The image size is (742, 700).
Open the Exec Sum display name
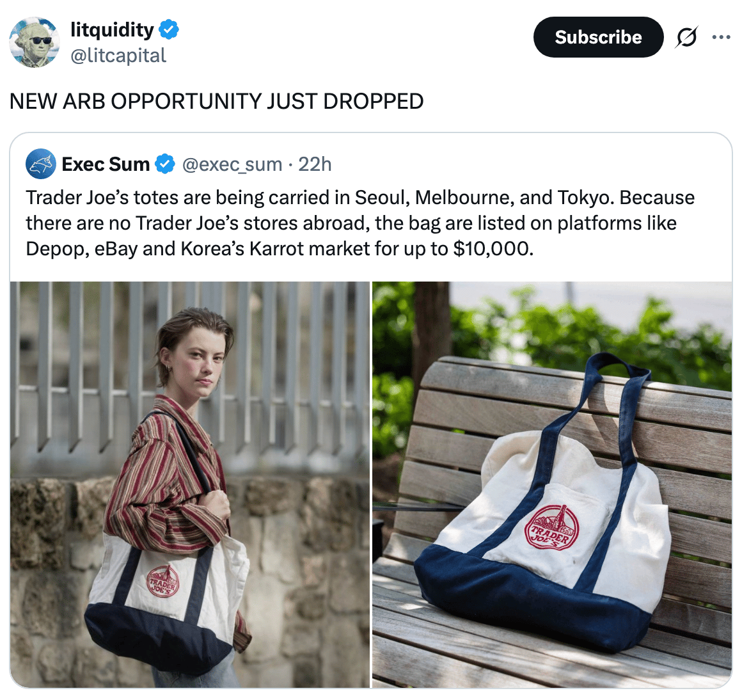[106, 164]
